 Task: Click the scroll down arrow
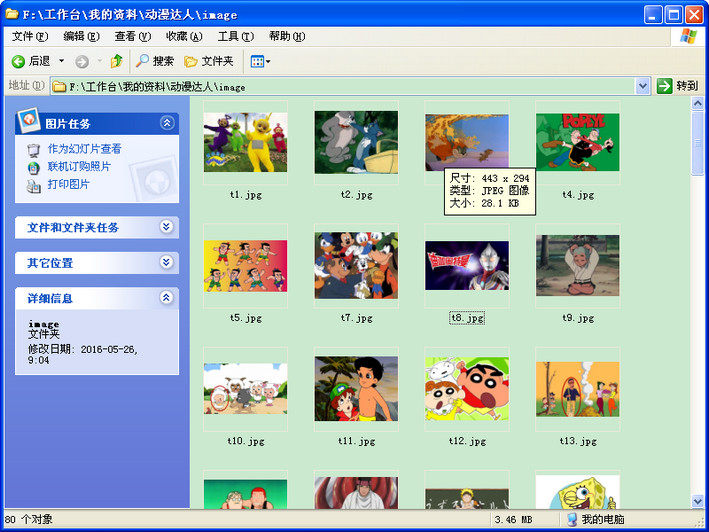pyautogui.click(x=697, y=501)
